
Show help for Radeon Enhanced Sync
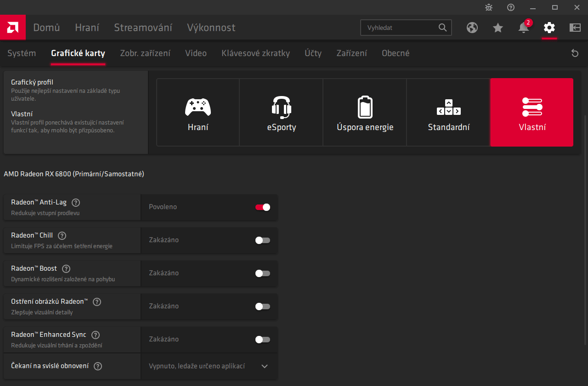pyautogui.click(x=96, y=335)
